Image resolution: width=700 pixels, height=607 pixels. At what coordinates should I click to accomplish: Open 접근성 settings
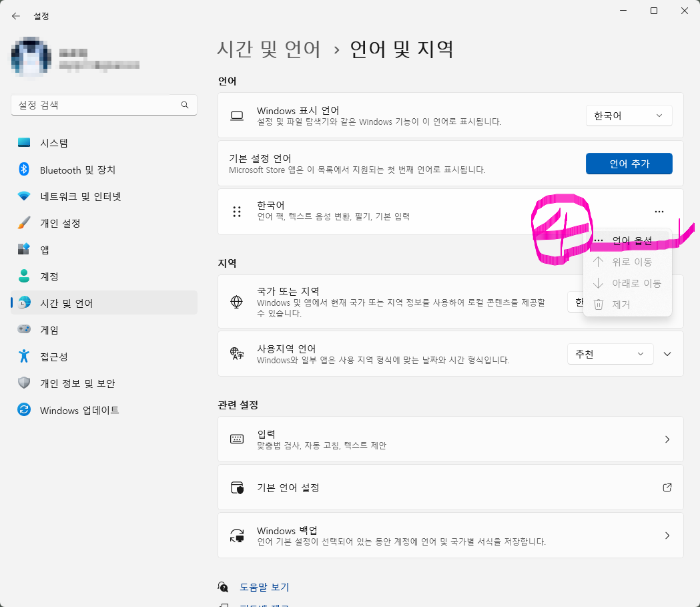(x=104, y=357)
